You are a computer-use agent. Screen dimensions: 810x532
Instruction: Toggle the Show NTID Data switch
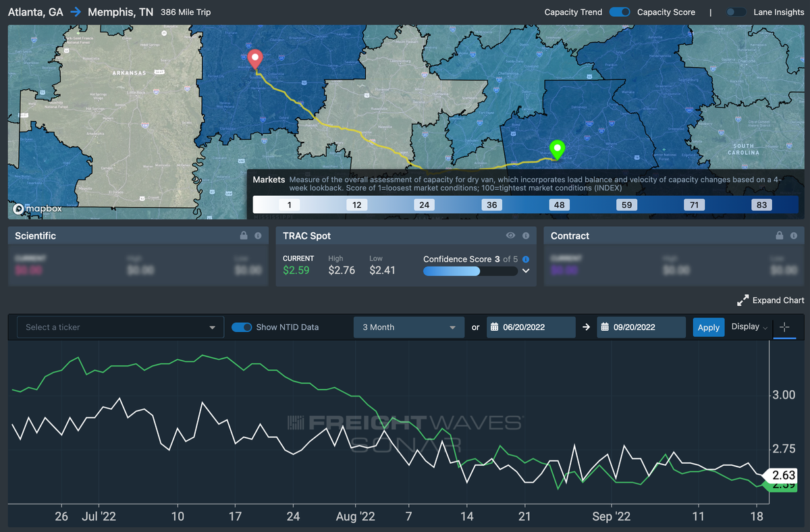242,327
